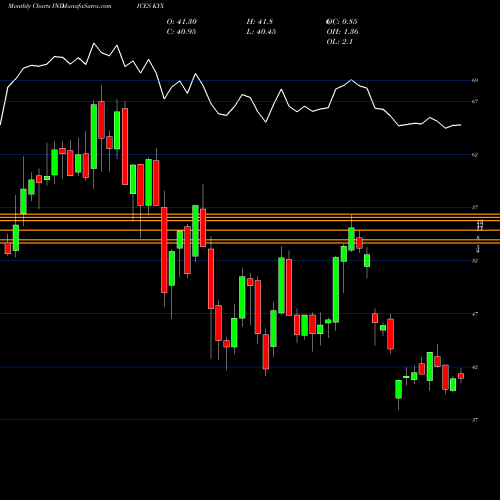Click the end point of the white line

(461, 125)
